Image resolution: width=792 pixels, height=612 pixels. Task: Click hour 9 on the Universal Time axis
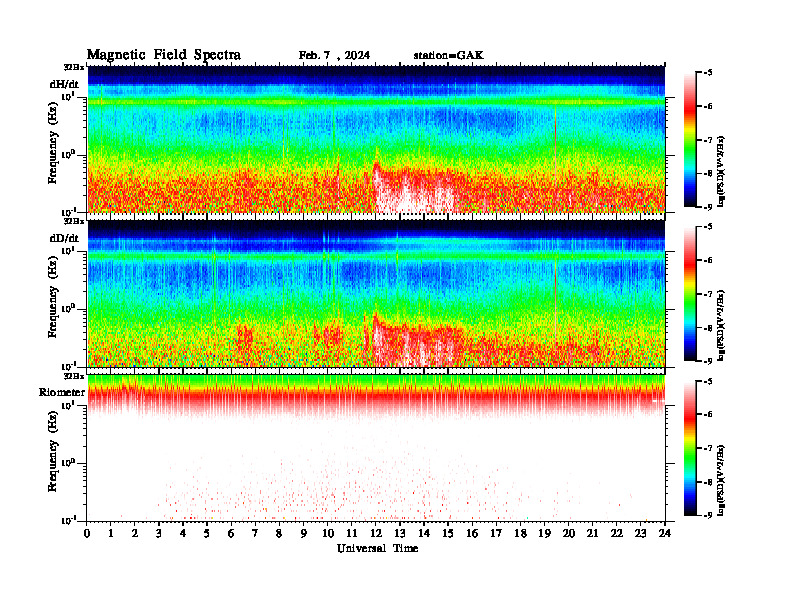click(x=304, y=533)
